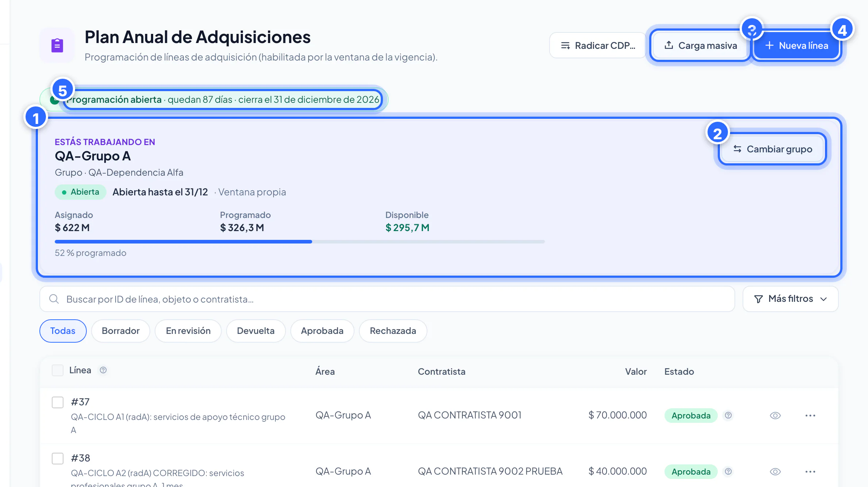Screen dimensions: 868x487
Task: View details with eye icon on #38
Action: pos(775,472)
